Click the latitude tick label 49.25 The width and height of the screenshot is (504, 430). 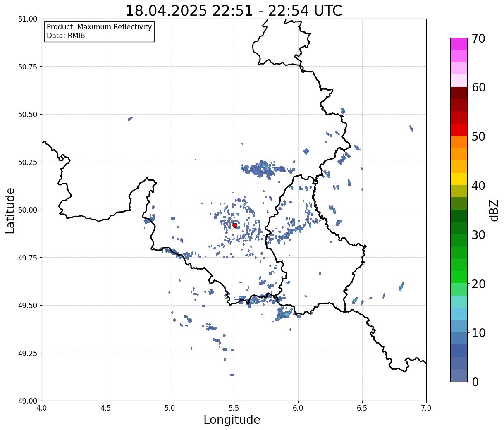[28, 353]
